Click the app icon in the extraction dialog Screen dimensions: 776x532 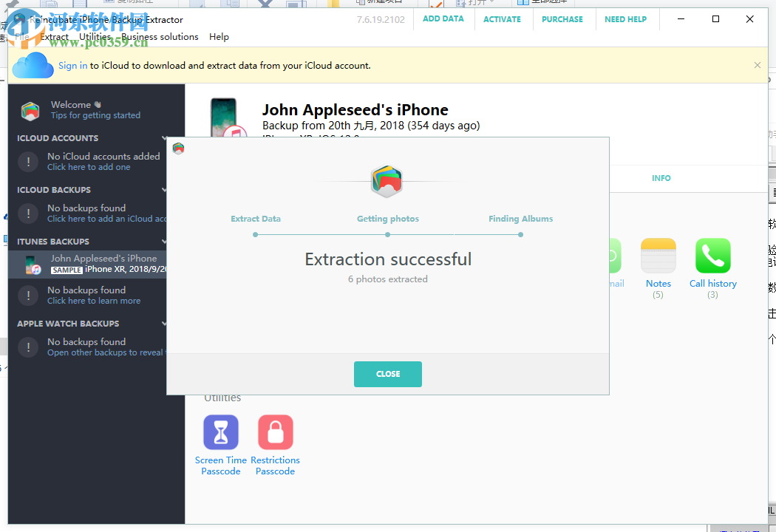click(387, 180)
